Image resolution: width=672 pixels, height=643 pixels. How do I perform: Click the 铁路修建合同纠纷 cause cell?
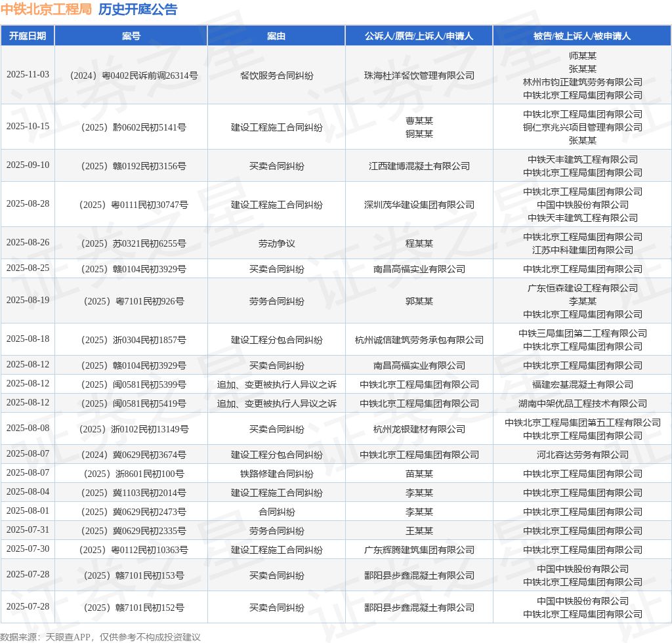pos(276,474)
